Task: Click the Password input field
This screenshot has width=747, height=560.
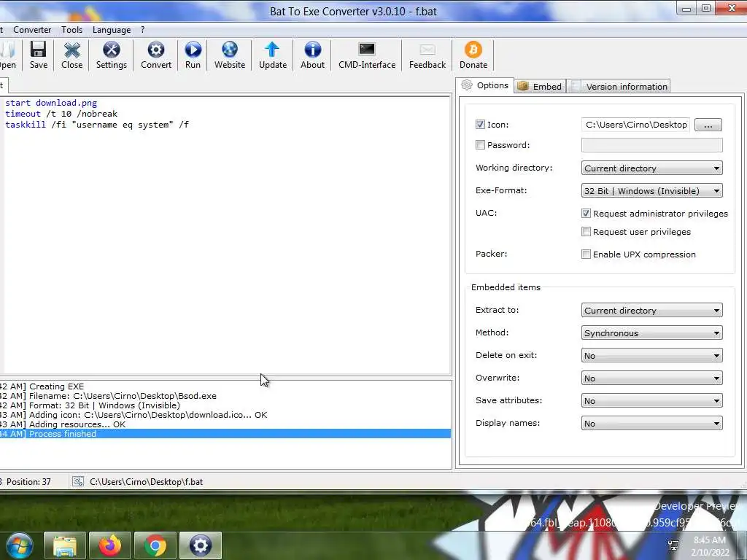Action: 651,145
